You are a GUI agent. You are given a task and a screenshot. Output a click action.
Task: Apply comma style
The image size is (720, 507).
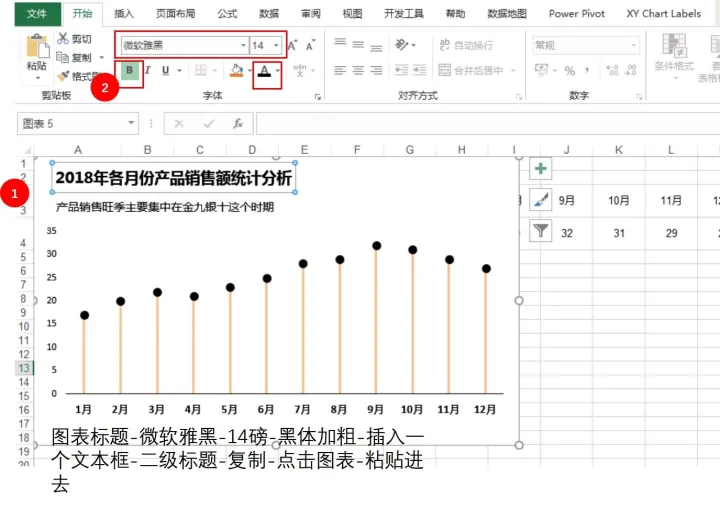coord(587,70)
